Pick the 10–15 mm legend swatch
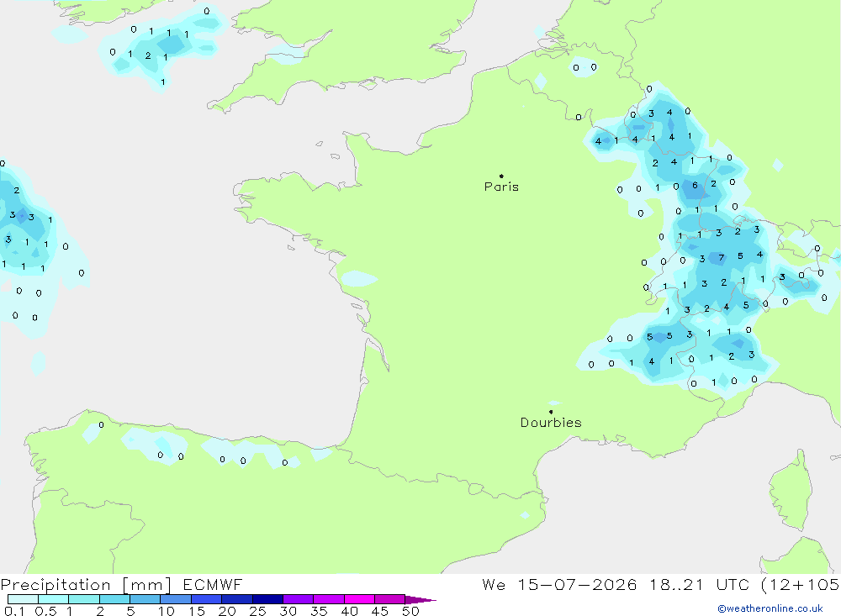This screenshot has width=841, height=616. tap(176, 599)
